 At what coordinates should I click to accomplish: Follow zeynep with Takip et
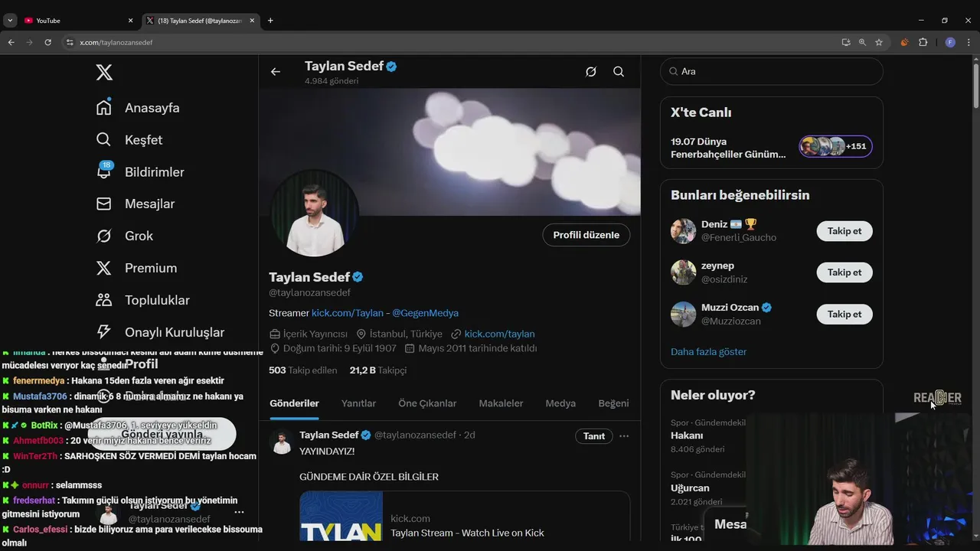844,272
